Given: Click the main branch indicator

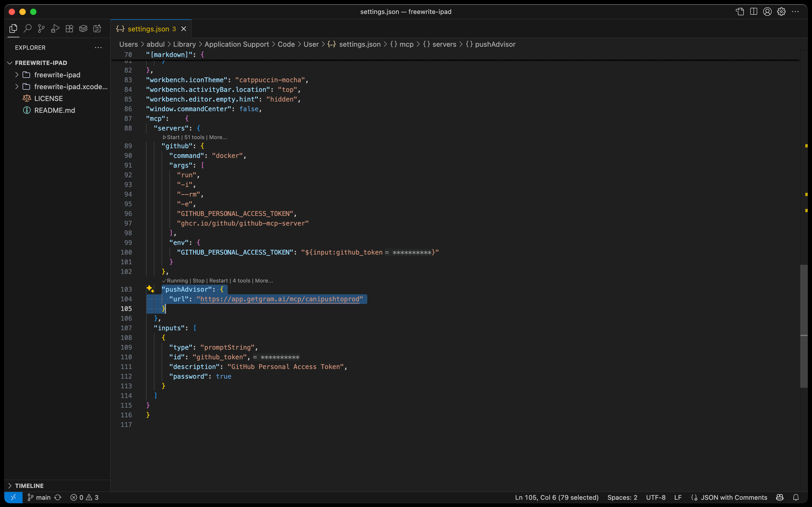Looking at the screenshot, I should coord(39,498).
